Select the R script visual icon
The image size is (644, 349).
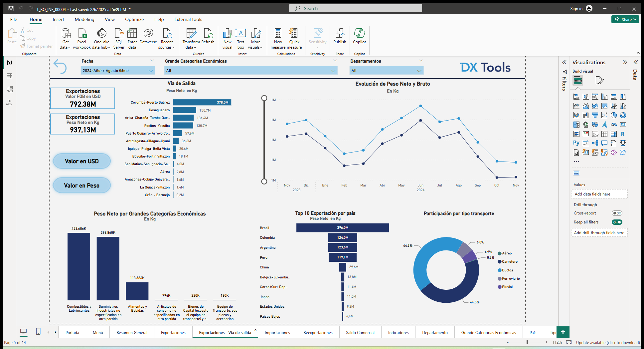(623, 134)
